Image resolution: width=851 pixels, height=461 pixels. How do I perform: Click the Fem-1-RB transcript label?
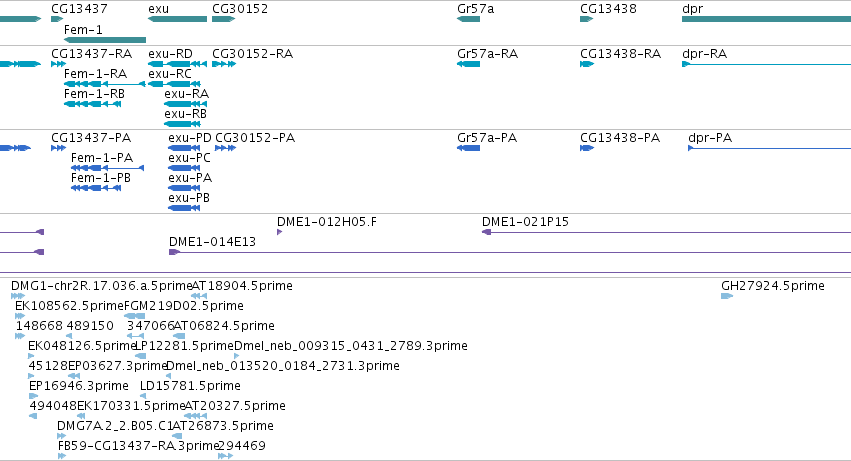tap(94, 93)
